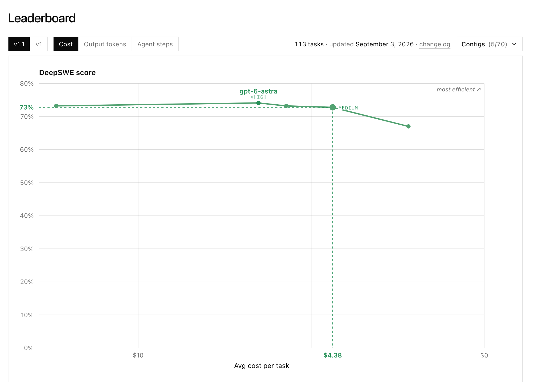Switch to the Agent steps view
This screenshot has width=538, height=392.
(x=155, y=44)
